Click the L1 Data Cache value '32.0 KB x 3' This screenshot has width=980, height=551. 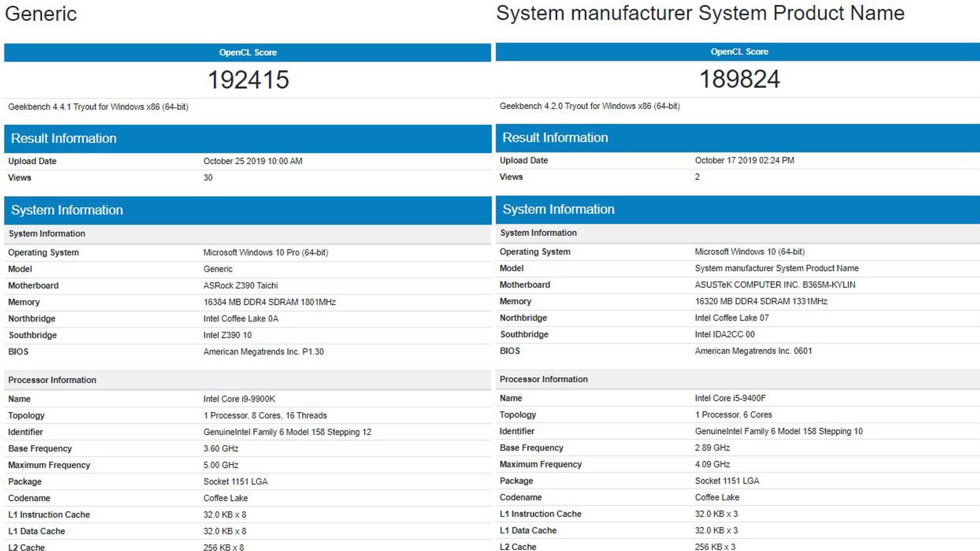pos(716,531)
